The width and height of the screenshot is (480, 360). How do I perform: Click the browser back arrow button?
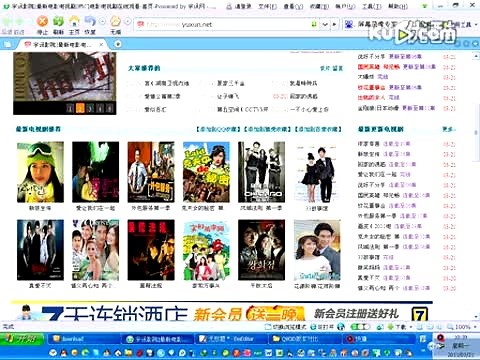pos(7,22)
